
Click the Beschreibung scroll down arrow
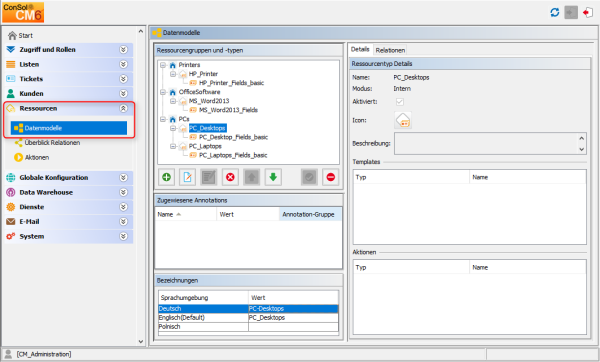(582, 150)
